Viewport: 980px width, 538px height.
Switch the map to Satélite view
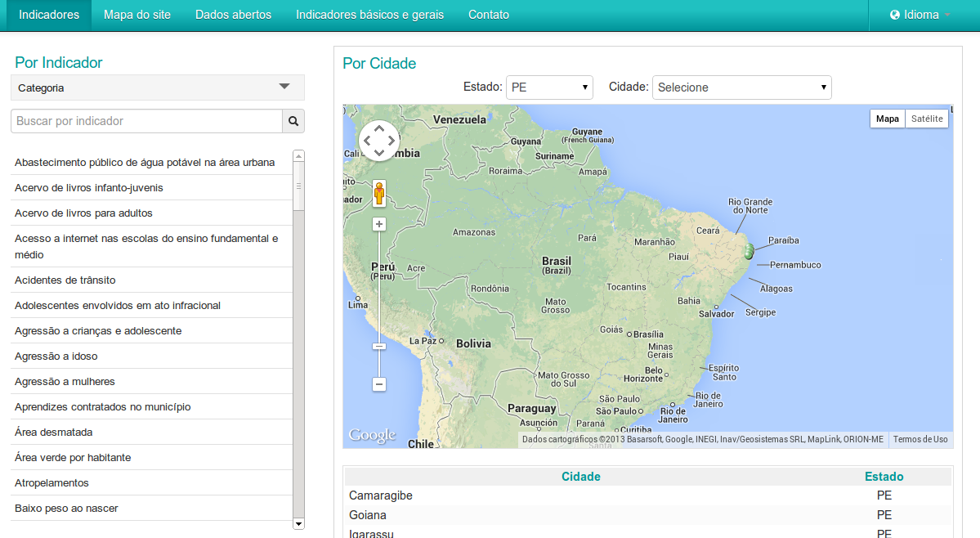pos(927,119)
